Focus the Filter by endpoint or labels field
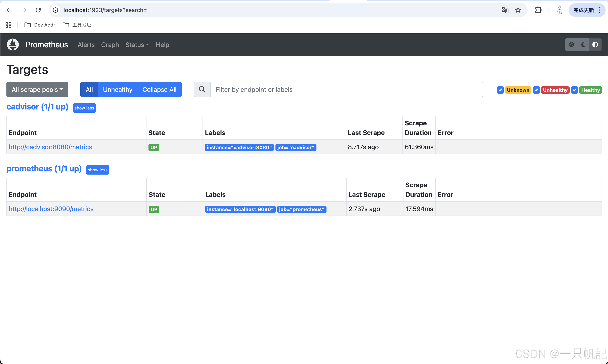The image size is (608, 364). (346, 90)
